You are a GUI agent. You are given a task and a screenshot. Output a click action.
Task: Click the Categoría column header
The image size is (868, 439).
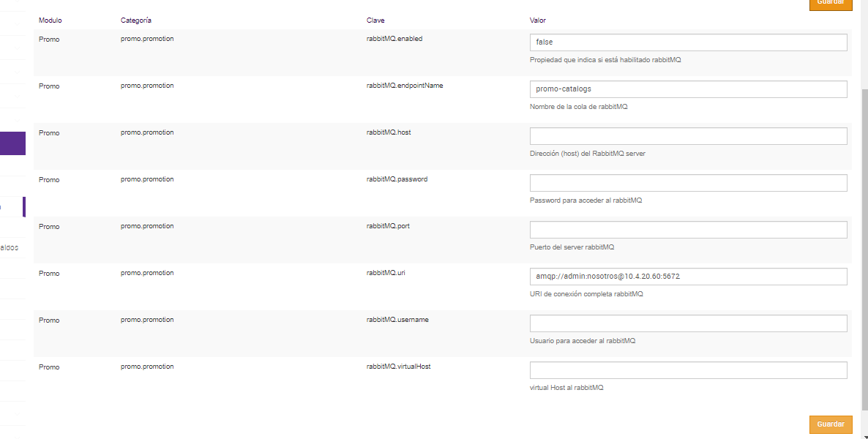[136, 20]
